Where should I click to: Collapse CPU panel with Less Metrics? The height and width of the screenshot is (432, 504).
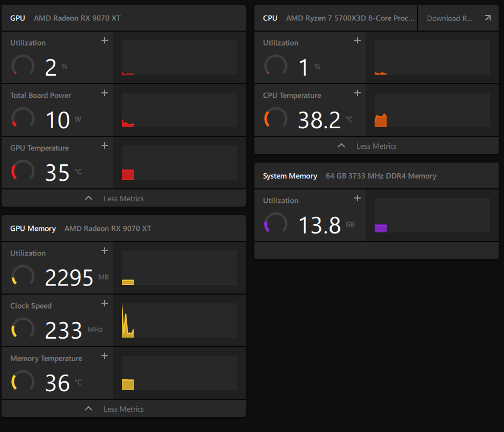(376, 146)
